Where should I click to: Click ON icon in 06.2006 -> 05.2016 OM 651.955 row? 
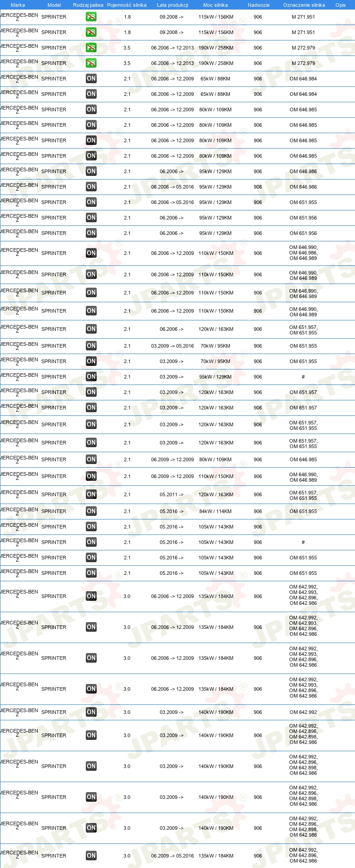pyautogui.click(x=91, y=202)
